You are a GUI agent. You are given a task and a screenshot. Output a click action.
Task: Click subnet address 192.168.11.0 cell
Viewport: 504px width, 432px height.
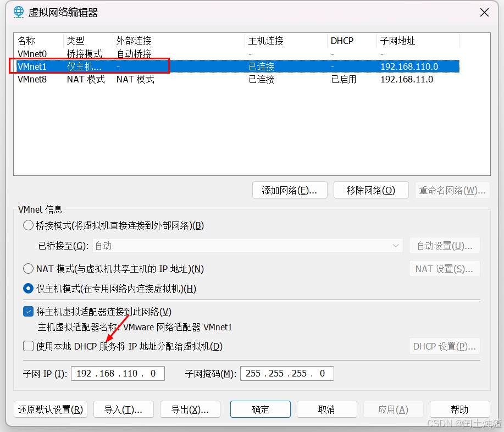pos(407,79)
